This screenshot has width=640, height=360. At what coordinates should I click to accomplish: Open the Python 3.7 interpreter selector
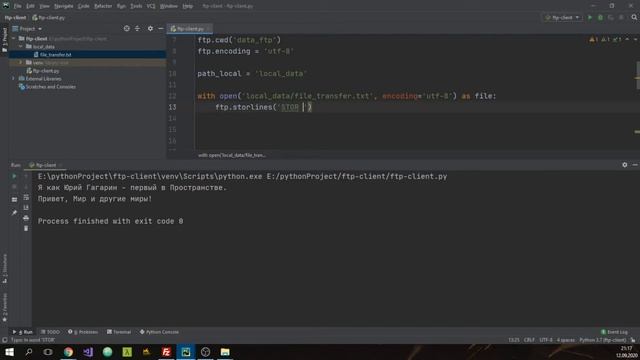[x=602, y=340]
